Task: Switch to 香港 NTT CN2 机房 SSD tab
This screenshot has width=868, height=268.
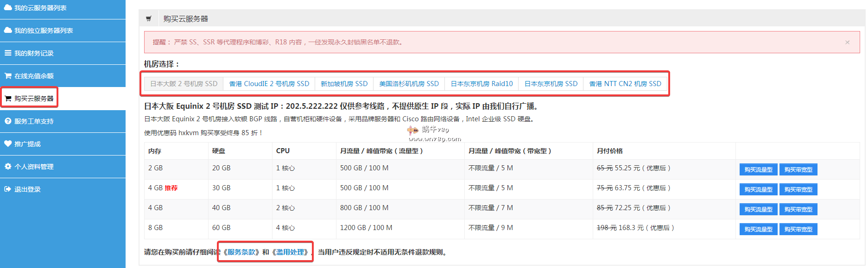Action: (625, 84)
